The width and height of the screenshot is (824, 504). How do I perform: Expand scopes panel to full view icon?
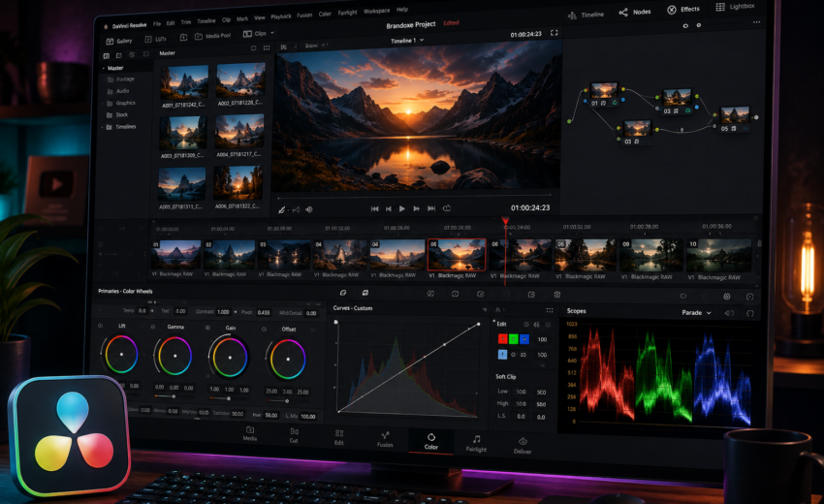750,313
